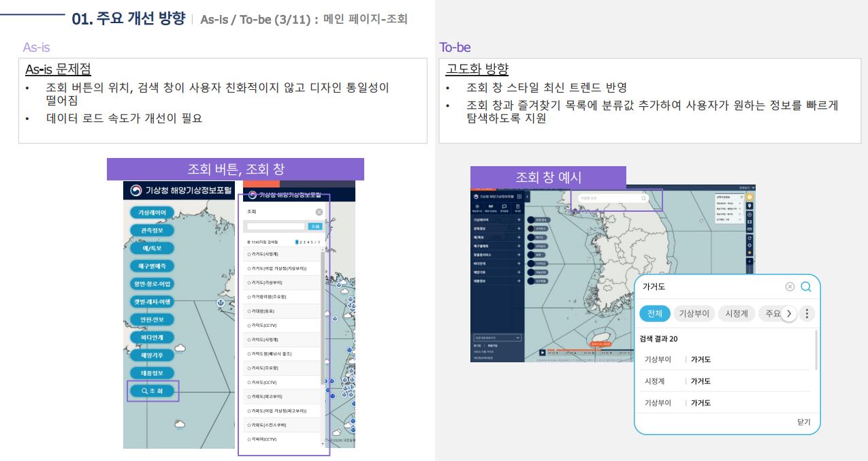The height and width of the screenshot is (461, 868).
Task: Expand the 기상레이어 menu with its plus sign
Action: [519, 221]
